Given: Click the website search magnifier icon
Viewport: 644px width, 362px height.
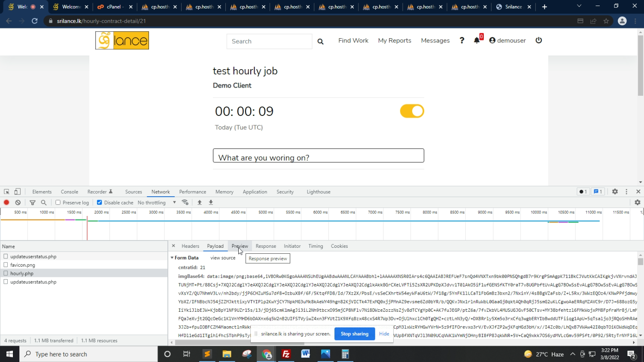Looking at the screenshot, I should (x=320, y=42).
